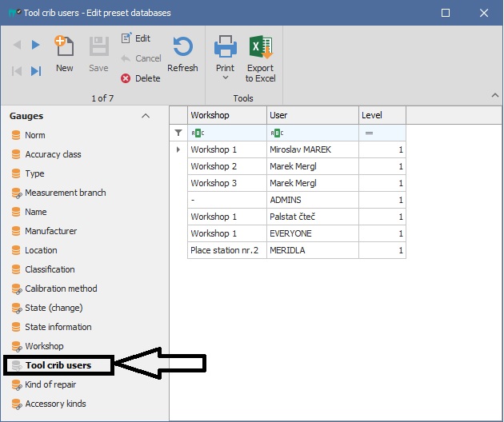This screenshot has height=422, width=504.
Task: Jump to the first record
Action: tap(17, 70)
